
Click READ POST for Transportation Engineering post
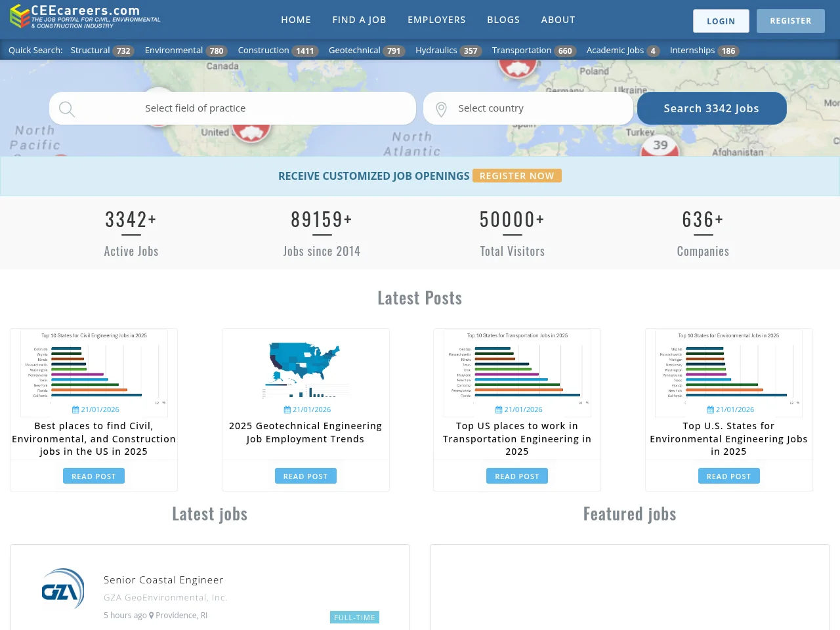(x=517, y=476)
